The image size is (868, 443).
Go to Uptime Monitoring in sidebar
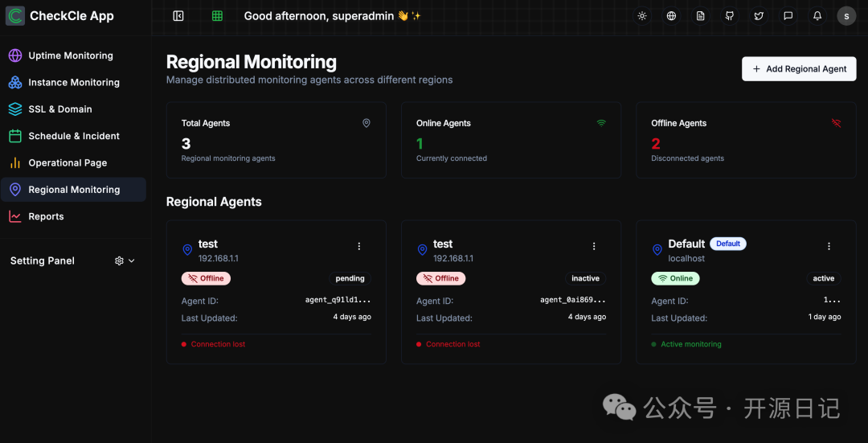pos(73,55)
